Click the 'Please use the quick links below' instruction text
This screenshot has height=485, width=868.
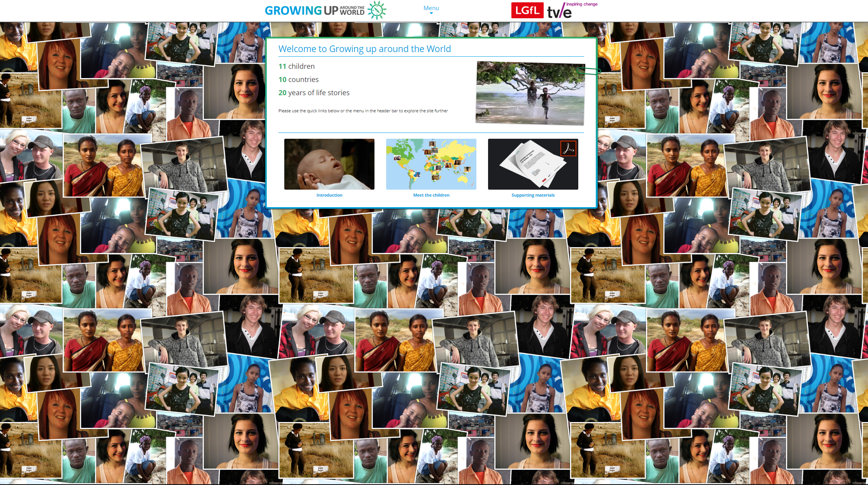tap(363, 111)
